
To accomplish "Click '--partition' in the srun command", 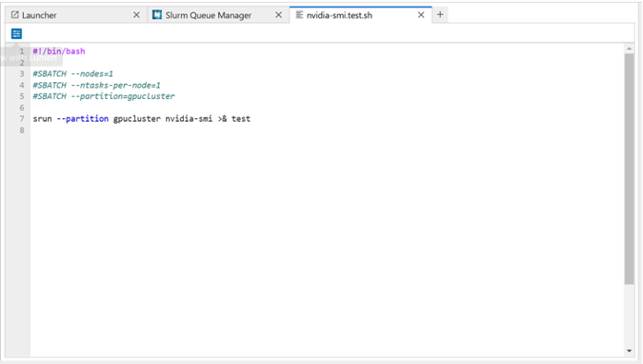I will click(x=82, y=119).
